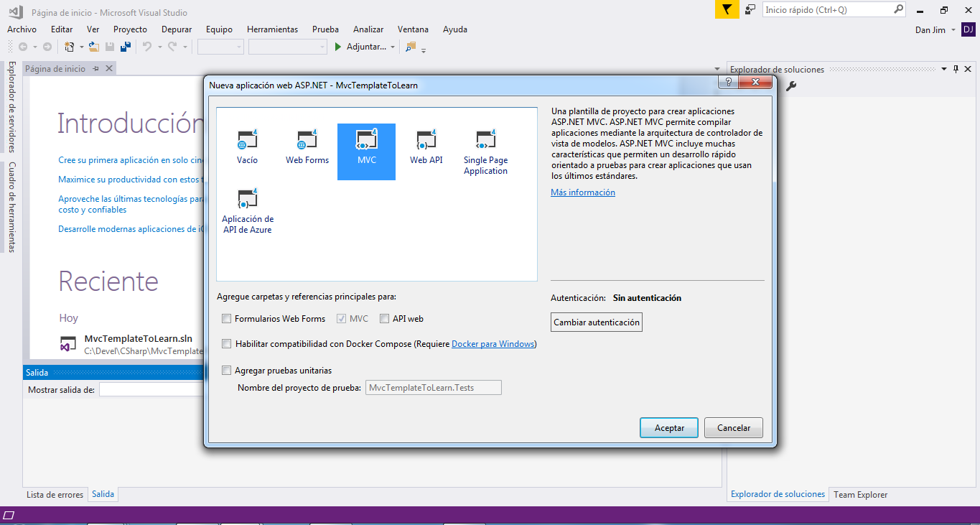
Task: Enable the Formularios Web Forms checkbox
Action: pos(227,319)
